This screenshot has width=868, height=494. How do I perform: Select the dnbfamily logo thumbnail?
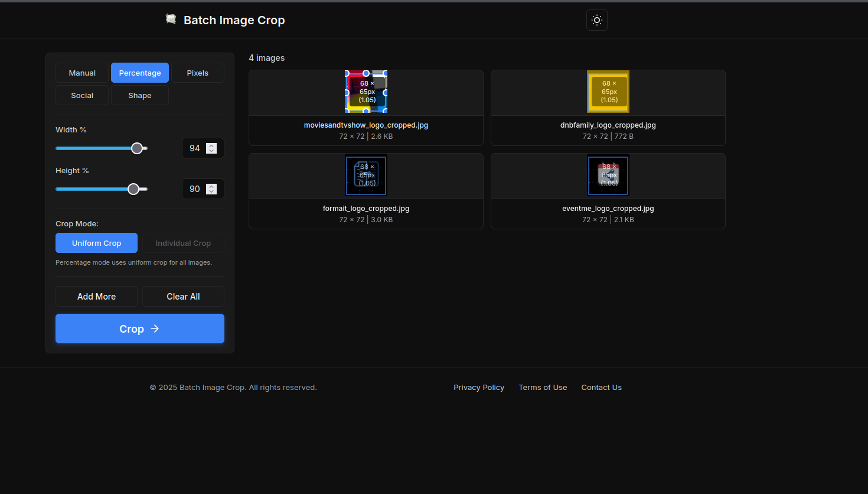(608, 92)
